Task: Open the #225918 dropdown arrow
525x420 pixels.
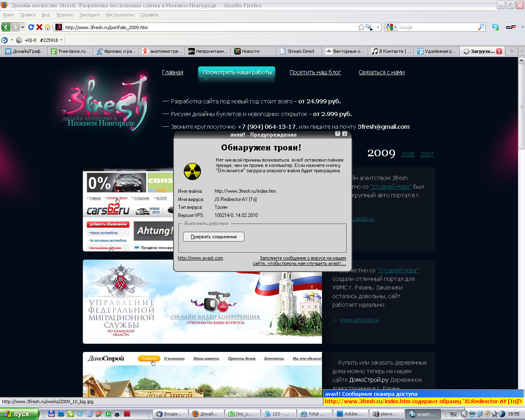Action: point(61,40)
